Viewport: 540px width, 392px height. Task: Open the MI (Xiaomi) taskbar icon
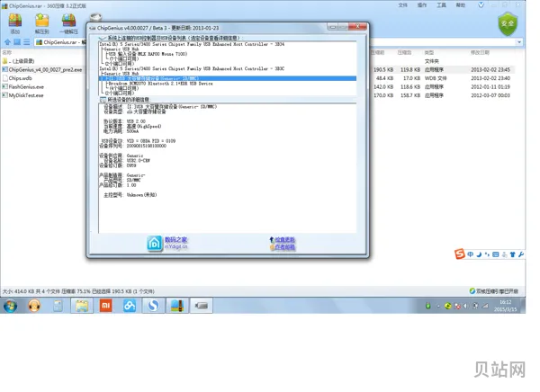[105, 306]
